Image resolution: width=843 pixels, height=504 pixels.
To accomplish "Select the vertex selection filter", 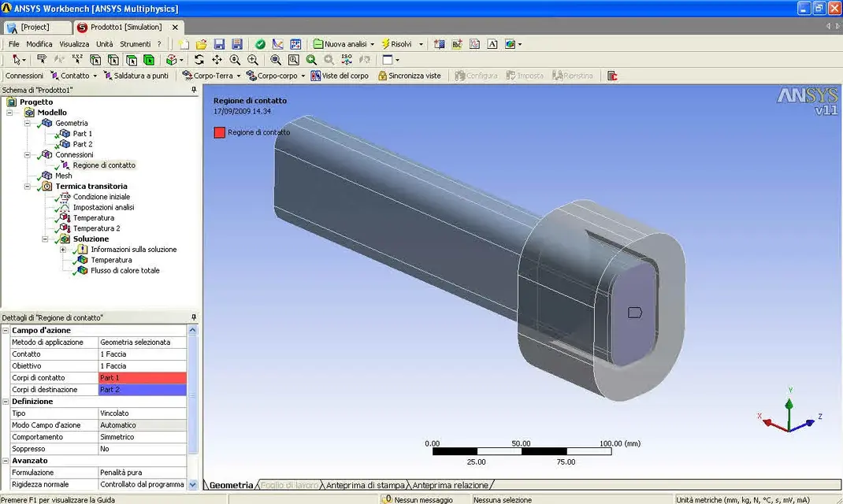I will (95, 60).
